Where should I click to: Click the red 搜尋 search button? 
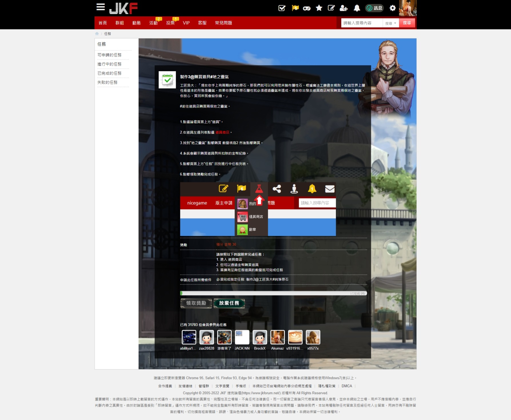(407, 23)
